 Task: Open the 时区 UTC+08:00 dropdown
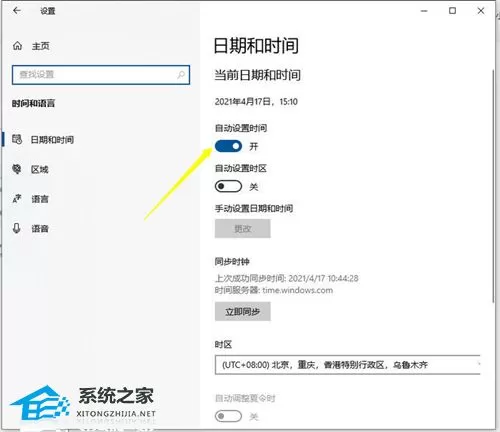tap(348, 365)
